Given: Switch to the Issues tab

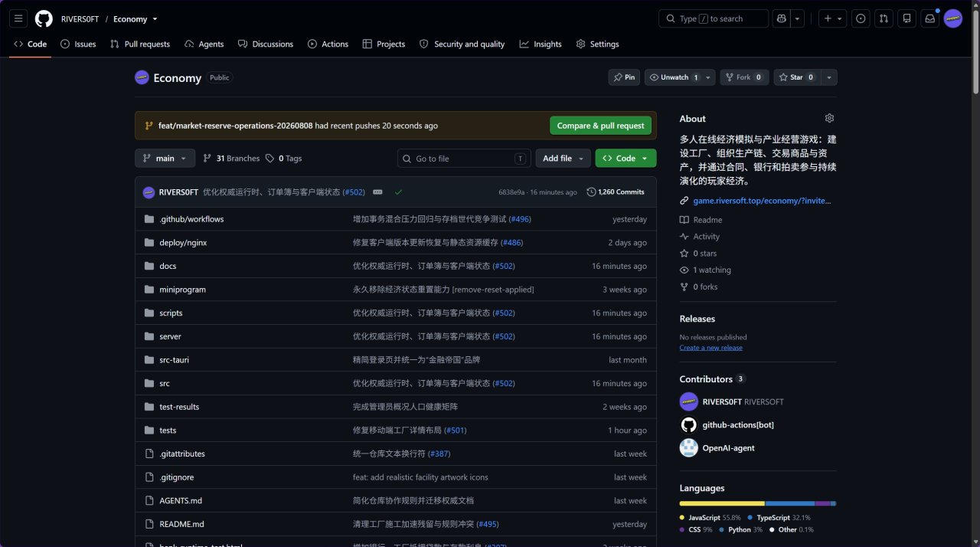Looking at the screenshot, I should 78,44.
